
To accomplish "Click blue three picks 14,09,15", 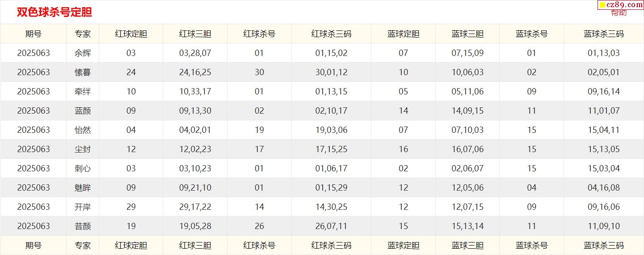I will coord(467,110).
